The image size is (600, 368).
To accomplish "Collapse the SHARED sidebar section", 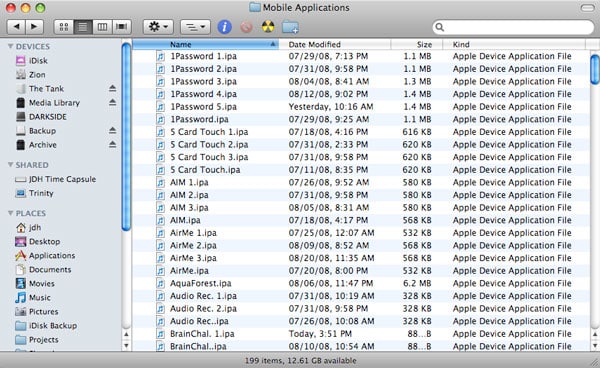I will (10, 165).
